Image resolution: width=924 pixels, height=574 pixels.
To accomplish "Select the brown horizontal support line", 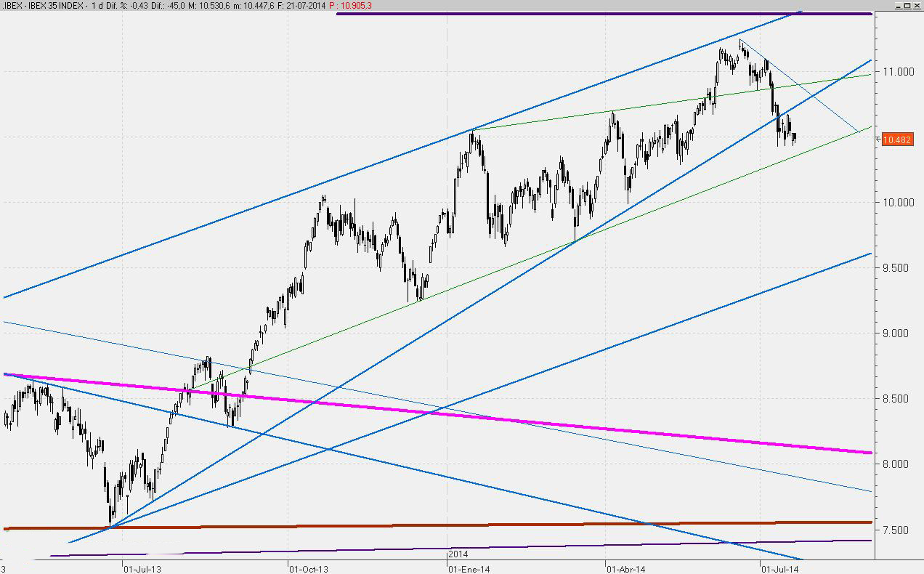I will pyautogui.click(x=508, y=525).
